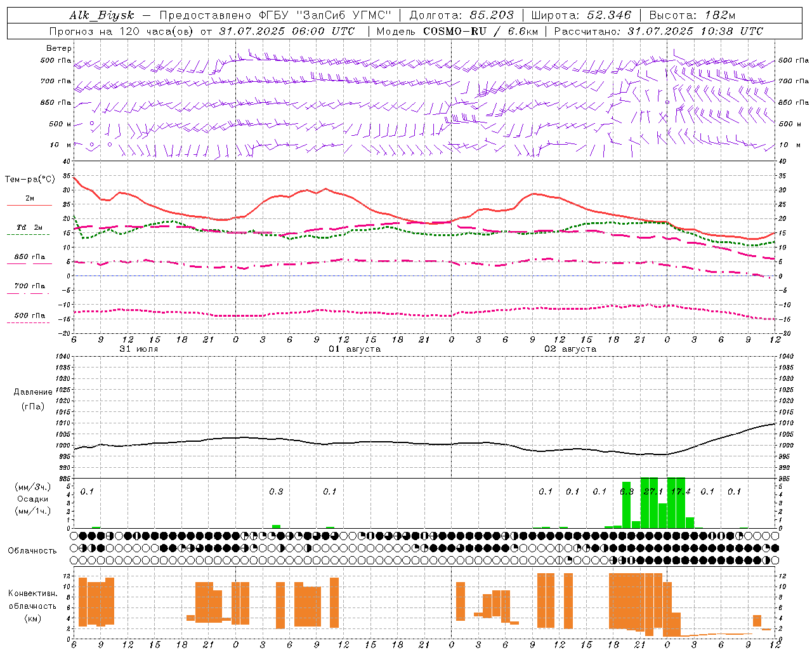Click the 'Td 2м' dew point legend entry

(29, 227)
